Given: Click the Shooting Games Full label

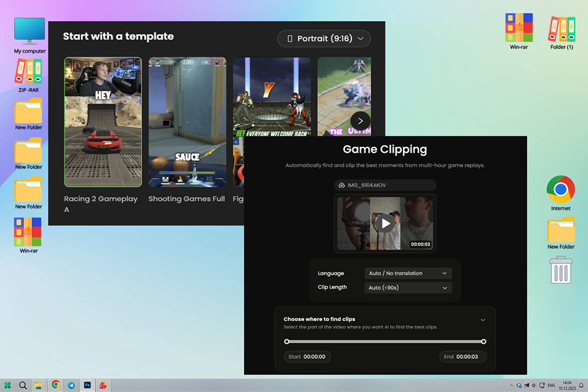Looking at the screenshot, I should click(x=186, y=199).
